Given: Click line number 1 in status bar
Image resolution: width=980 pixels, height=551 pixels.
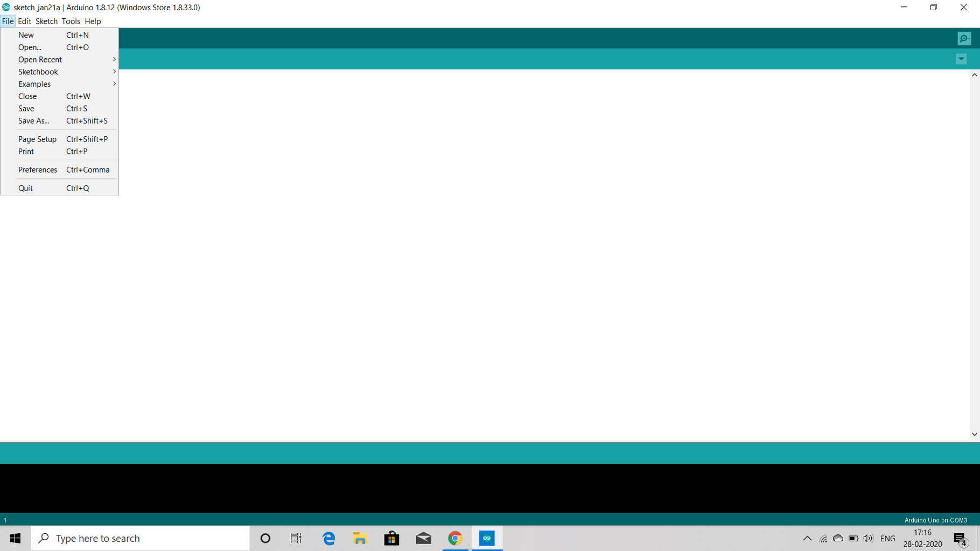Looking at the screenshot, I should [5, 520].
